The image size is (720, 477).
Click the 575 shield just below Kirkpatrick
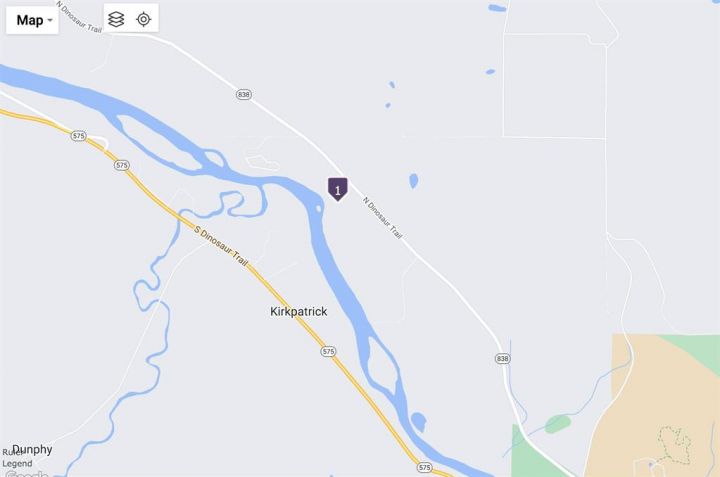point(328,352)
